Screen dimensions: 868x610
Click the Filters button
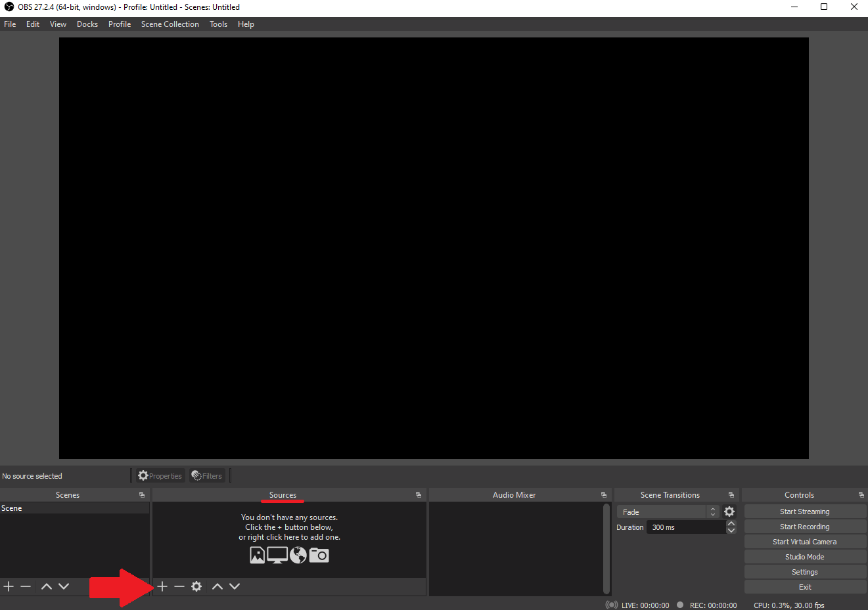coord(207,476)
